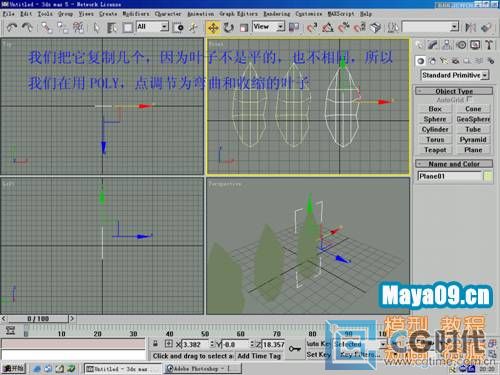The height and width of the screenshot is (375, 500).
Task: Click the Plane01 object color swatch
Action: (488, 176)
